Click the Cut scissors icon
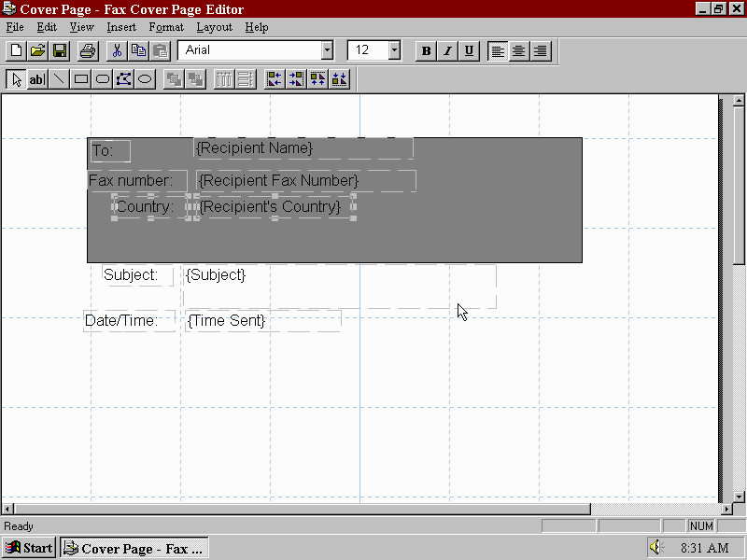Screen dimensions: 747x560 118,50
